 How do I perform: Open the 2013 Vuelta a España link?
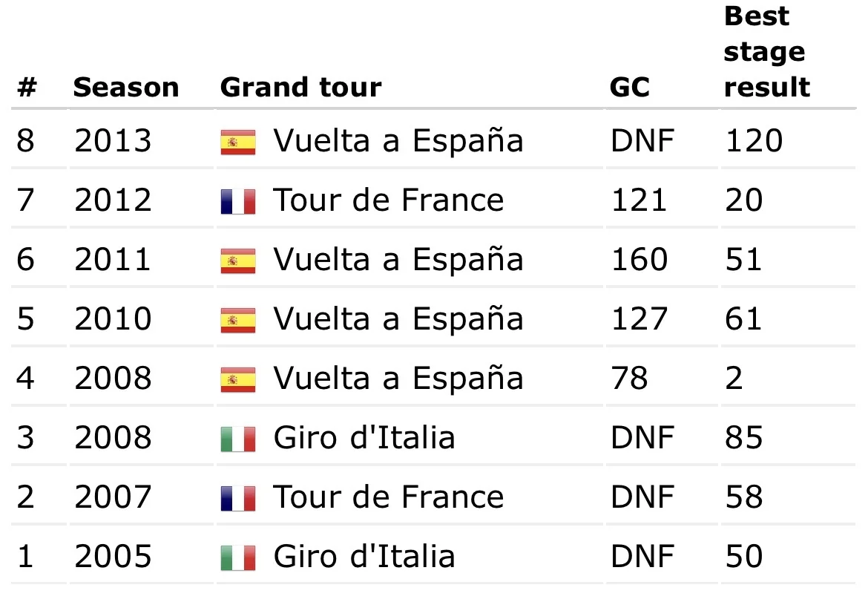pos(398,141)
